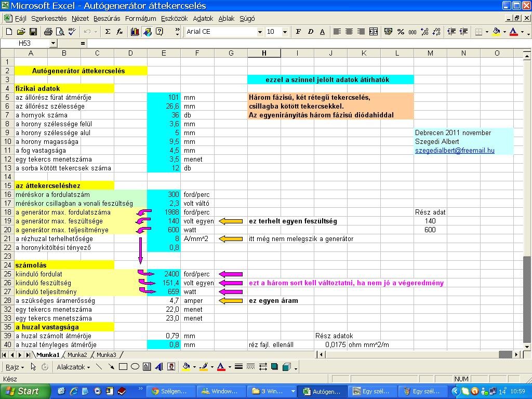
Task: Open the font size dropdown
Action: (285, 32)
